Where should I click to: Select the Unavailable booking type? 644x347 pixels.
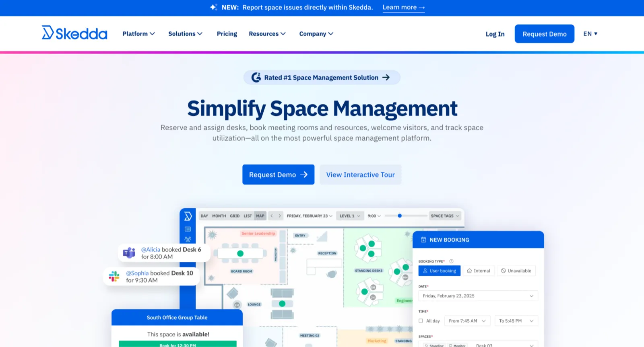coord(516,271)
